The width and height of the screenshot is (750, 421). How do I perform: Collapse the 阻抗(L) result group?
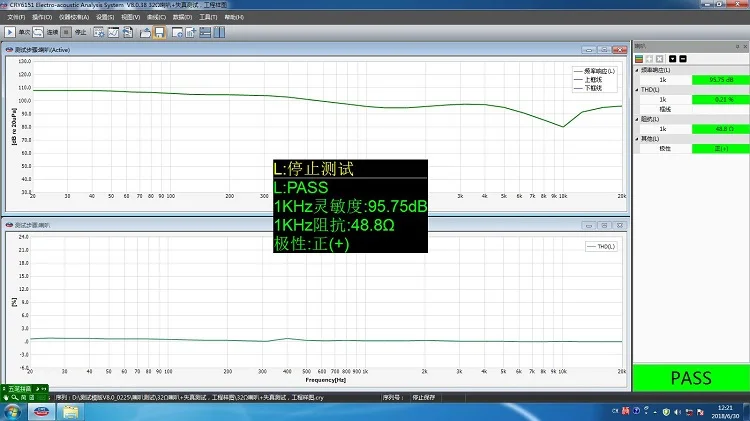(638, 119)
